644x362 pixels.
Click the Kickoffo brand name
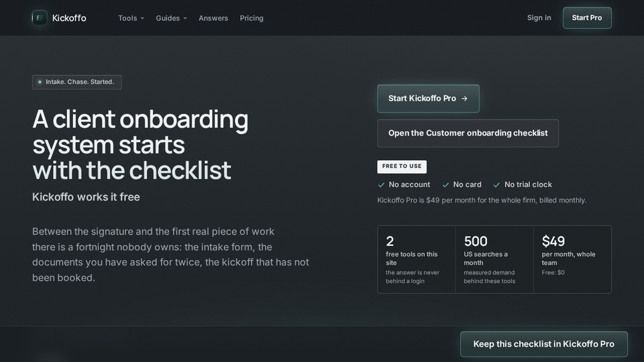tap(69, 18)
